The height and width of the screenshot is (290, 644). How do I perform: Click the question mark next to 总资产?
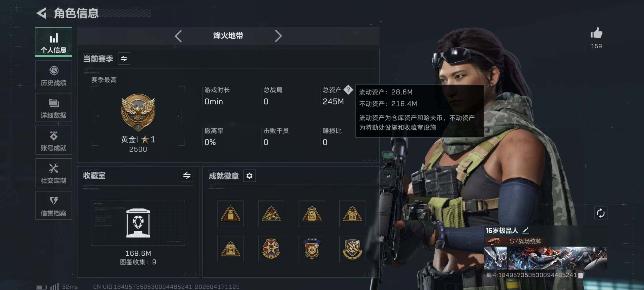pyautogui.click(x=348, y=89)
